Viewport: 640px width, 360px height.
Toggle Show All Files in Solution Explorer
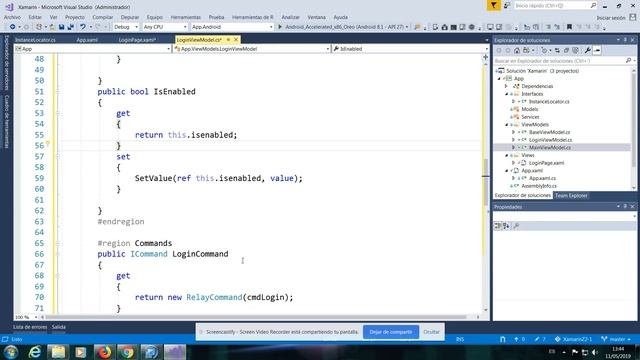click(x=575, y=51)
